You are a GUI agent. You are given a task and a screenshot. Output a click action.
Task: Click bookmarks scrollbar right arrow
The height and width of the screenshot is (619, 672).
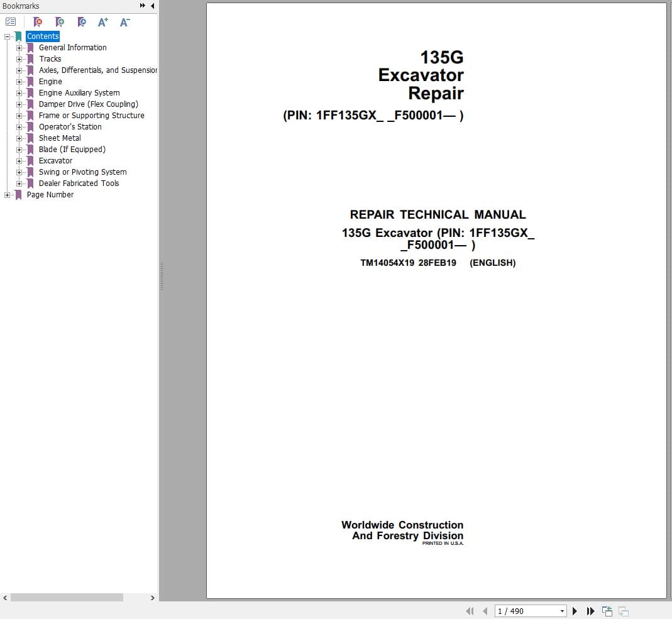(153, 598)
